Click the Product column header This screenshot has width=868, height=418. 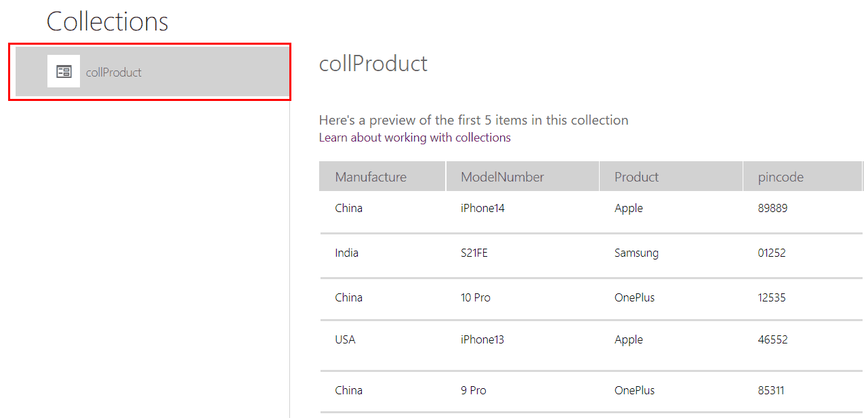coord(636,177)
